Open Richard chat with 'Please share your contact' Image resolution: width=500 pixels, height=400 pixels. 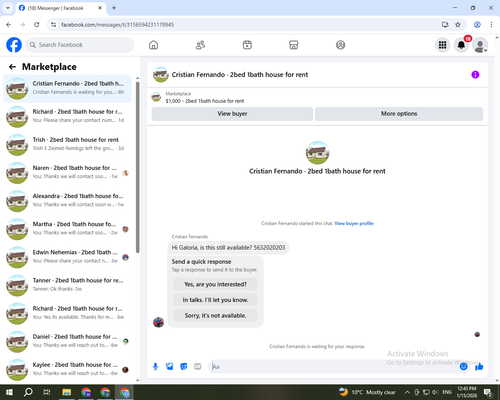tap(67, 117)
